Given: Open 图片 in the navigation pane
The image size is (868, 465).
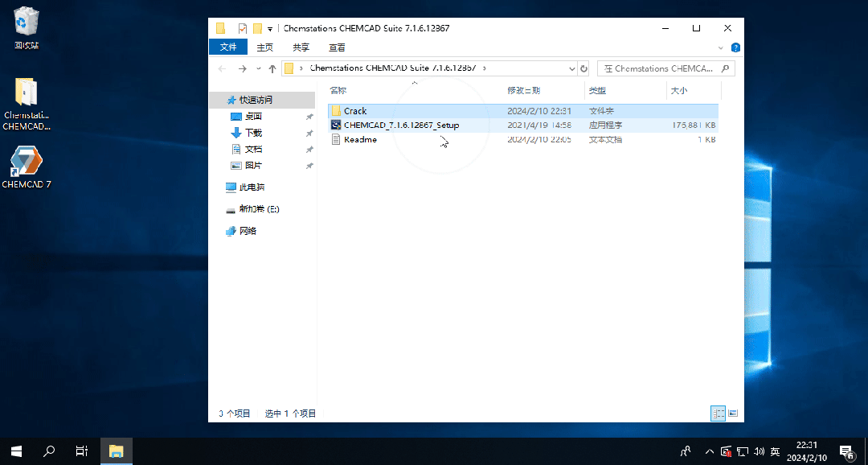Looking at the screenshot, I should (253, 165).
